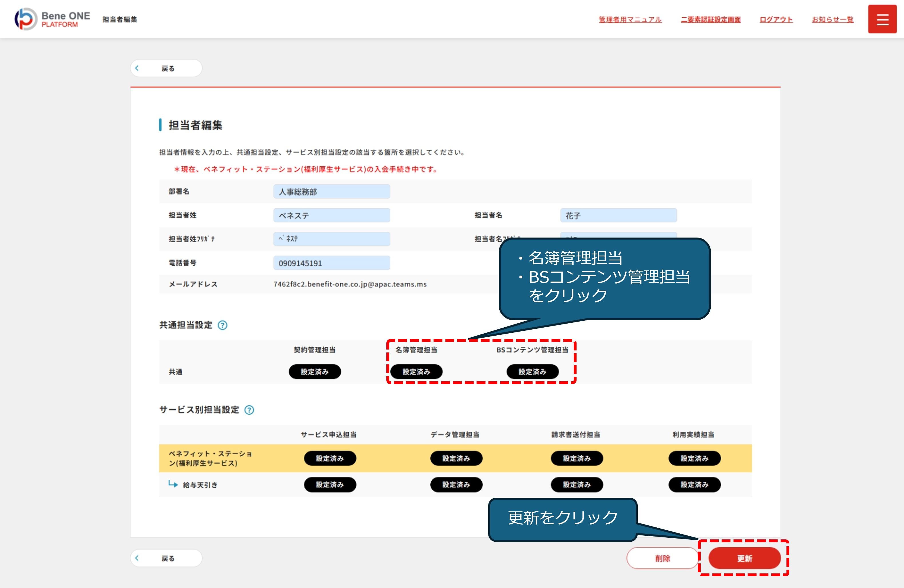The height and width of the screenshot is (588, 904).
Task: Click the 請求書送付担当 column header
Action: click(575, 435)
